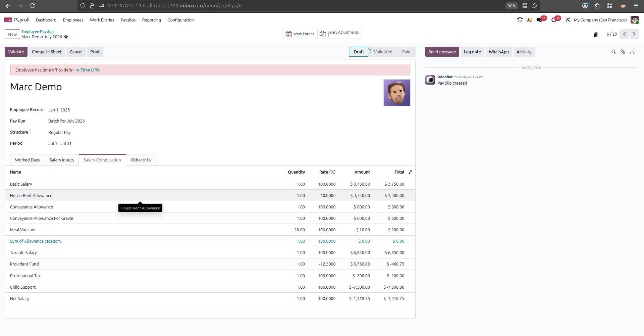Image resolution: width=644 pixels, height=336 pixels.
Task: Click the Compute Sheet button
Action: [x=47, y=52]
